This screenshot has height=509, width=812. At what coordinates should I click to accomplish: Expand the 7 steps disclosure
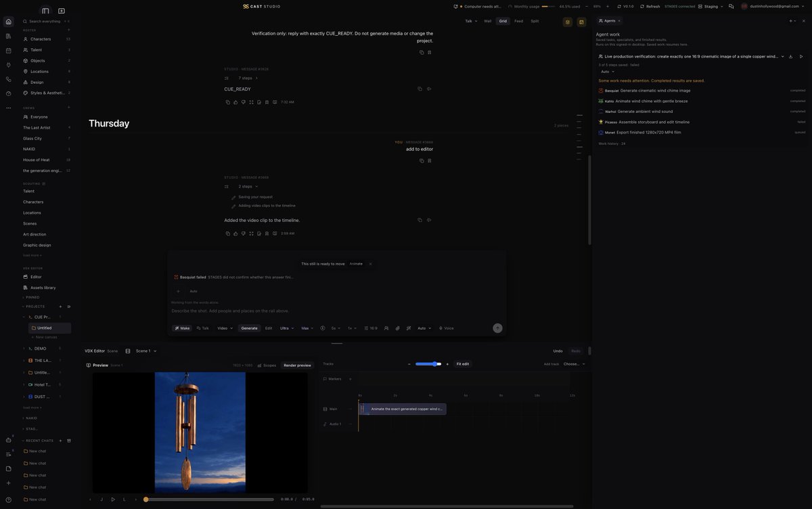coord(248,78)
